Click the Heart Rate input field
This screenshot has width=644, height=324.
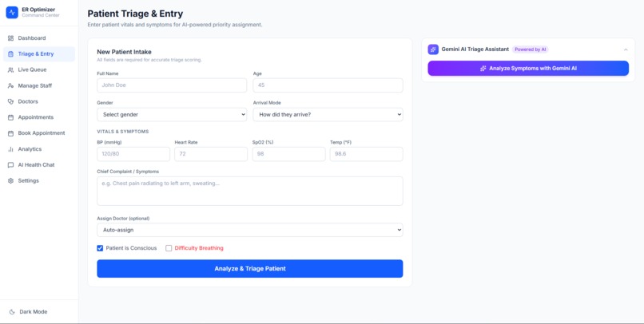(x=211, y=154)
